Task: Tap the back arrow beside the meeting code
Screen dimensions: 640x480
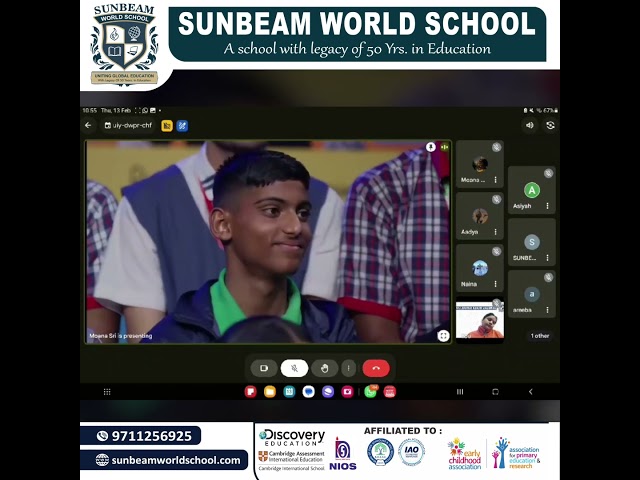Action: (88, 126)
